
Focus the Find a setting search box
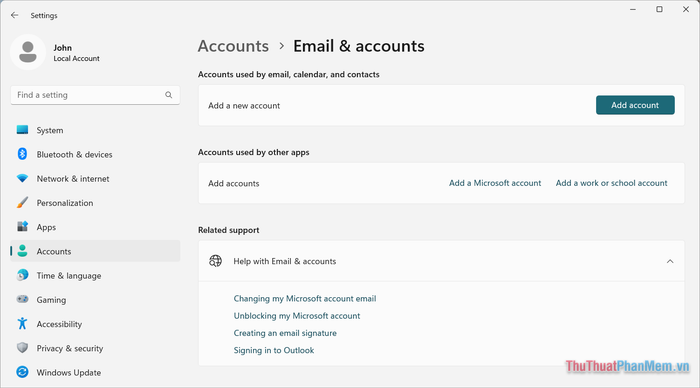coord(95,95)
